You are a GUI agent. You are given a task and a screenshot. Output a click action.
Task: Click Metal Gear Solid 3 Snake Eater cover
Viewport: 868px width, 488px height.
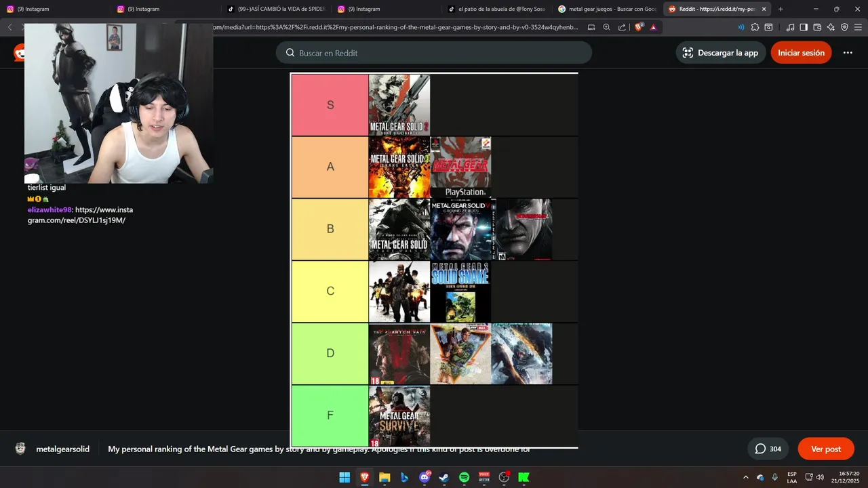point(399,167)
